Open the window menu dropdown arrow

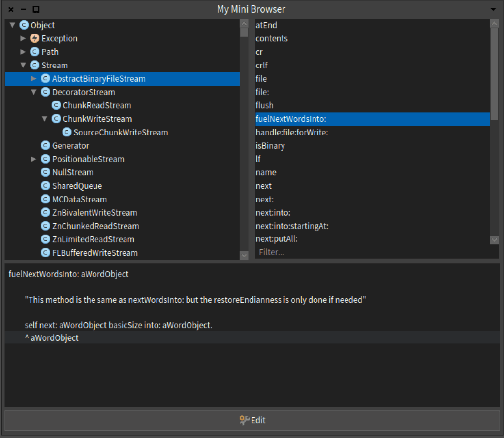(493, 9)
